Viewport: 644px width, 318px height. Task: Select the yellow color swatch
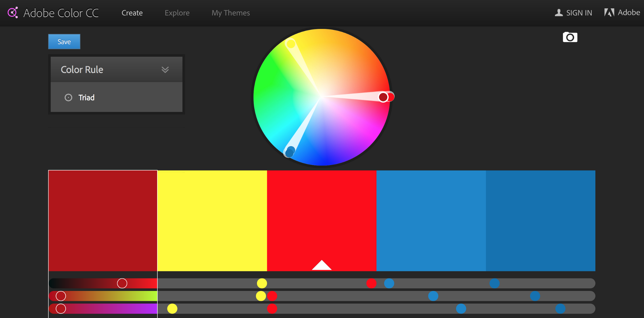pyautogui.click(x=212, y=220)
